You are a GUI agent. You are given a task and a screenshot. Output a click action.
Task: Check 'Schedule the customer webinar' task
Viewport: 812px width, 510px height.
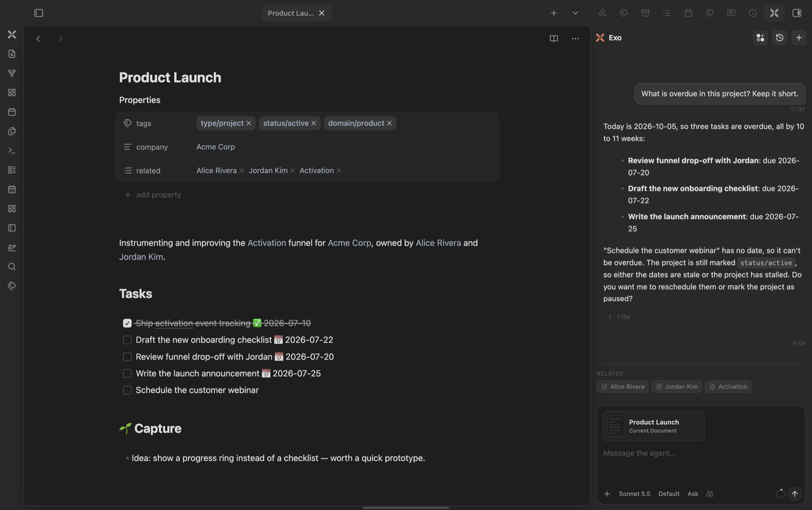(x=127, y=390)
